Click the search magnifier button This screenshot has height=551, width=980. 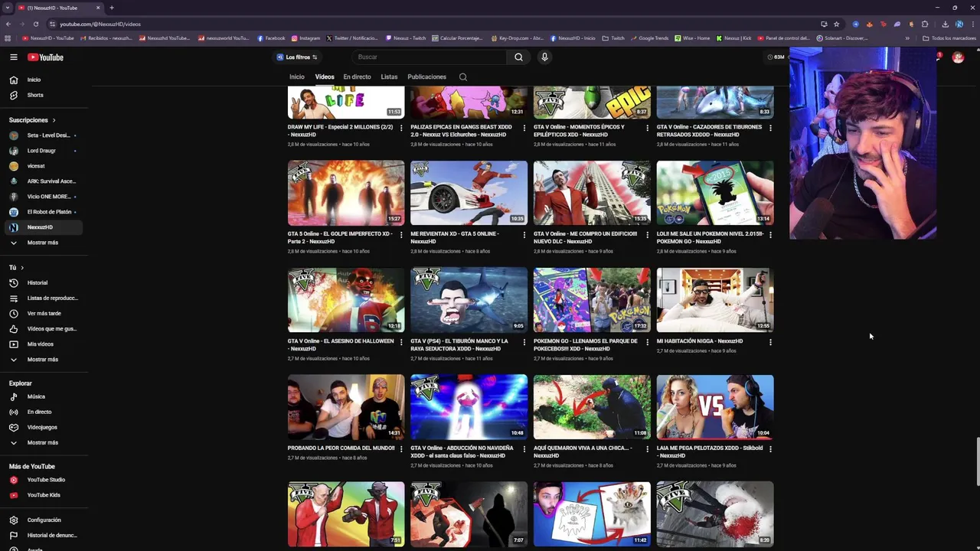(518, 57)
